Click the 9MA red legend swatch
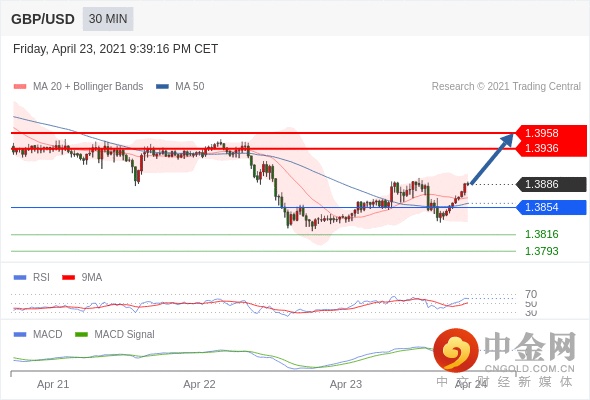The image size is (590, 400). pyautogui.click(x=68, y=278)
